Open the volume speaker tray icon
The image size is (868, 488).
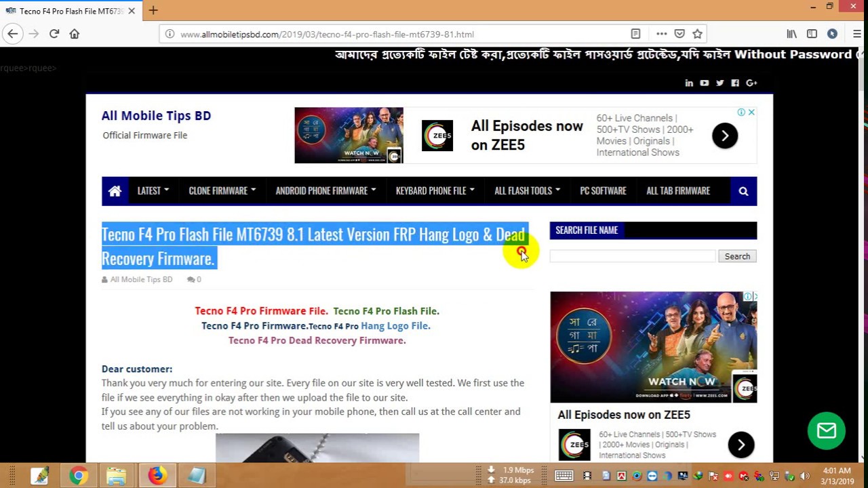pos(805,476)
